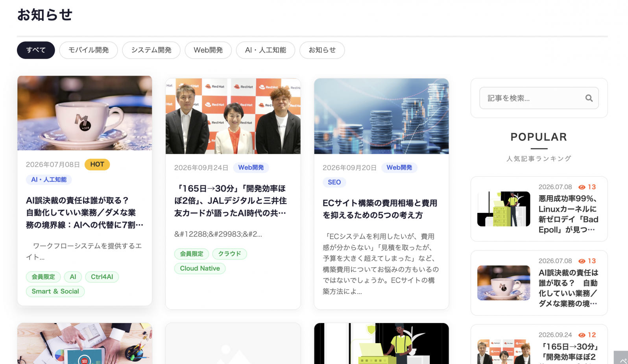The image size is (628, 364).
Task: Focus the 記事を検索 search field
Action: [x=539, y=98]
